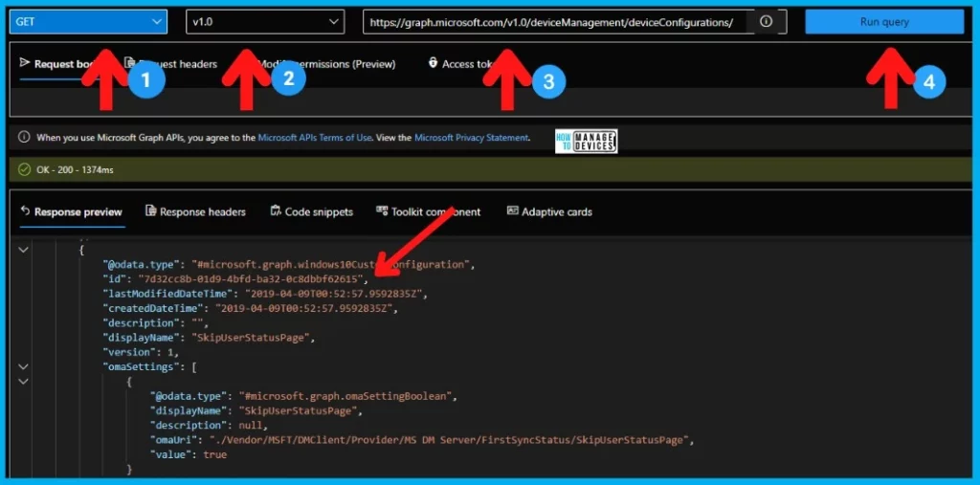Open the Microsoft Privacy Statement link
The height and width of the screenshot is (485, 980).
pos(471,138)
